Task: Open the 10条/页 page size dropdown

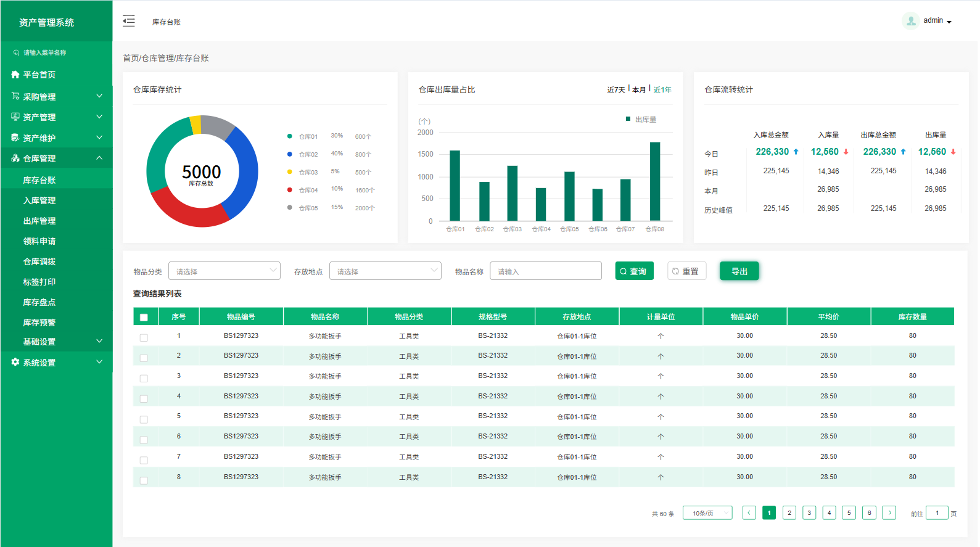Action: pyautogui.click(x=707, y=512)
